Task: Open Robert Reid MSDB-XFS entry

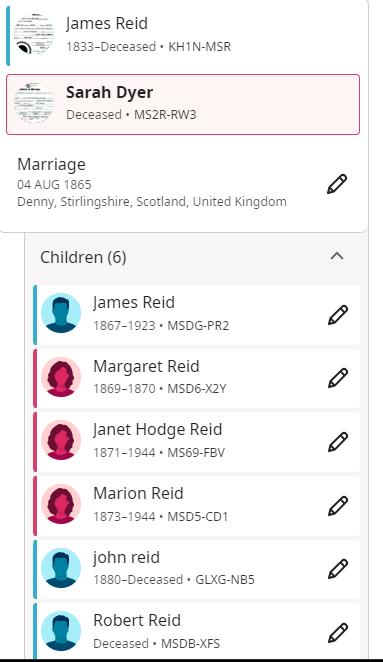Action: tap(137, 620)
